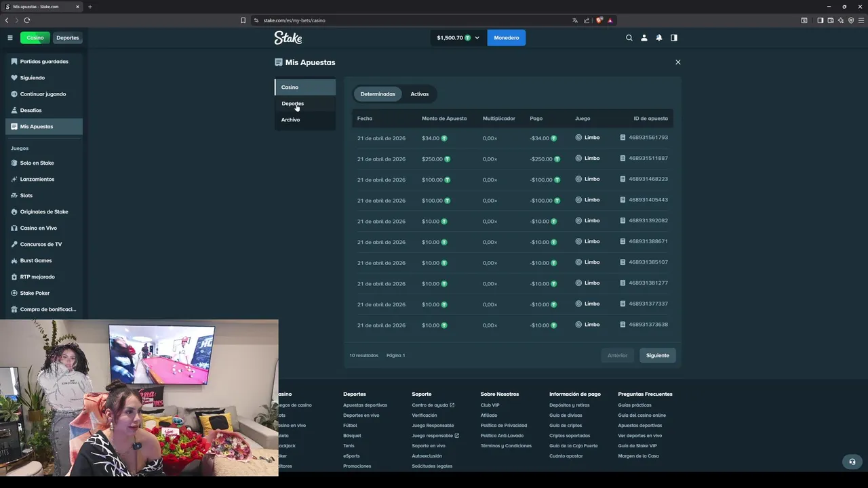Toggle the Stake right side panel icon
Viewport: 868px width, 488px height.
pos(674,38)
